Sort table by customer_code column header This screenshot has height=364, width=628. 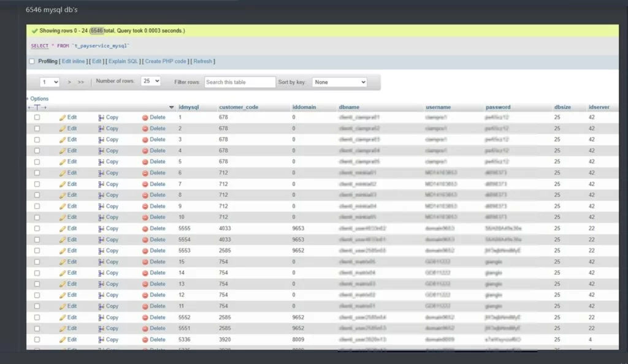pos(239,107)
